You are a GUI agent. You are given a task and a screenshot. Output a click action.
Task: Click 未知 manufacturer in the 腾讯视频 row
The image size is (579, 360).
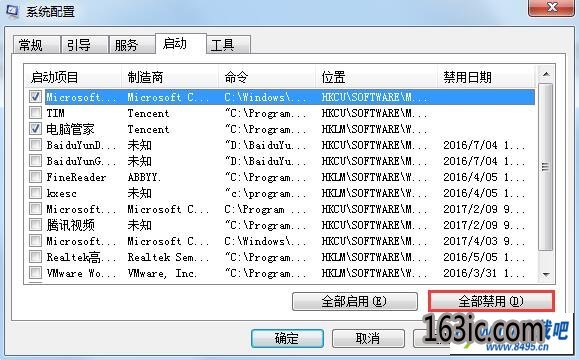140,225
